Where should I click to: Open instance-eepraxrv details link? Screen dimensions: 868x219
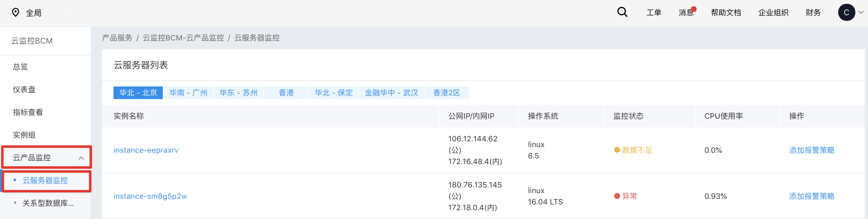tap(146, 150)
